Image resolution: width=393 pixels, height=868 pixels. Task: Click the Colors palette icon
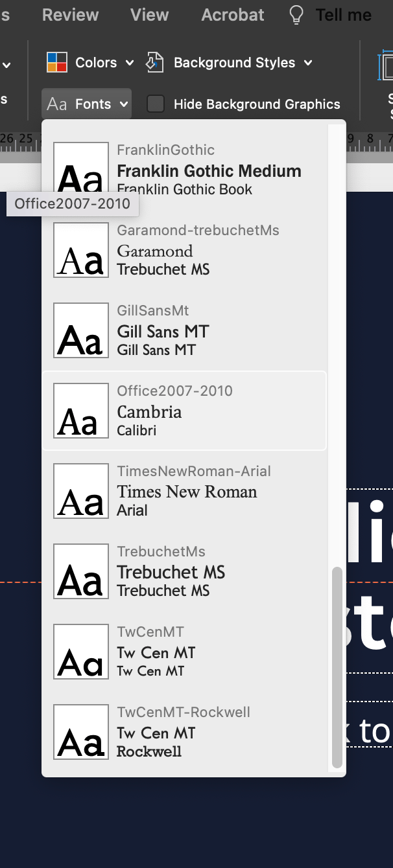point(57,63)
